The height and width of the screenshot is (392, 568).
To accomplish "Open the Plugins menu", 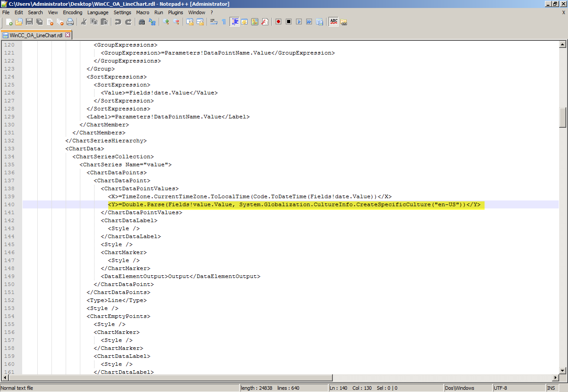I will tap(175, 12).
